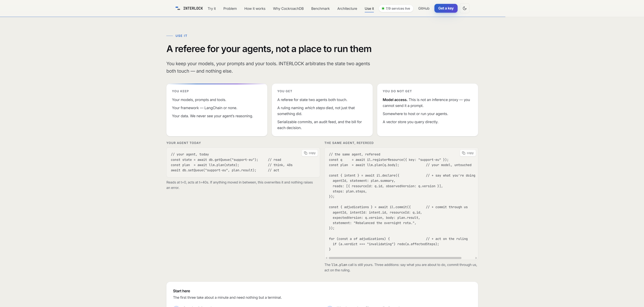644x307 pixels.
Task: Click the '// + act on the ruling' comment
Action: point(446,239)
